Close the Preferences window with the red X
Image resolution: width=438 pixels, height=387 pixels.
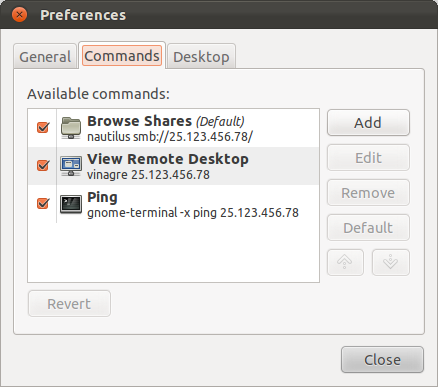coord(19,15)
